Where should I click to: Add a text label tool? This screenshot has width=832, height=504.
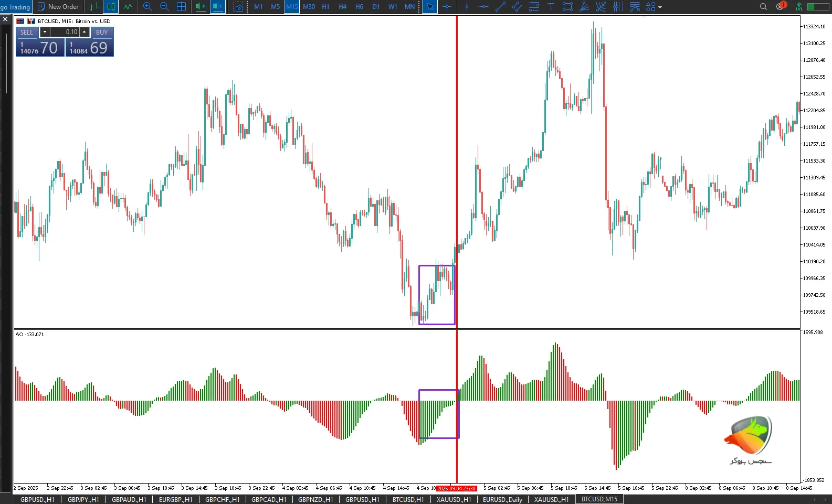click(x=551, y=7)
